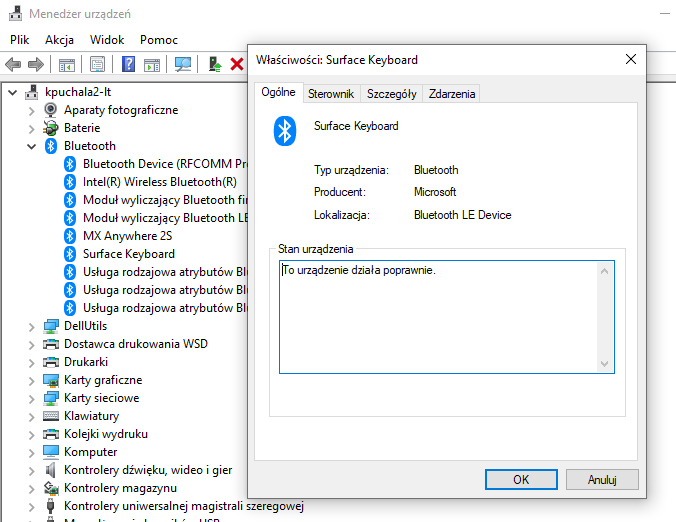Select Moduł wyliczający Bluetooth LE entry

coord(165,218)
